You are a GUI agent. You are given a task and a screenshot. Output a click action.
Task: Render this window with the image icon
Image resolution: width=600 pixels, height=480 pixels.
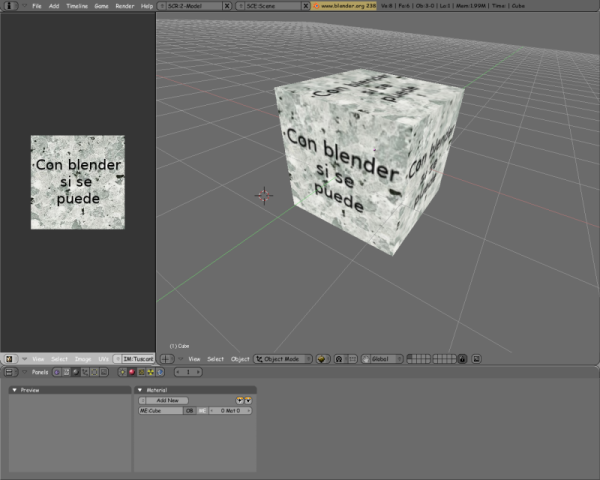(476, 359)
